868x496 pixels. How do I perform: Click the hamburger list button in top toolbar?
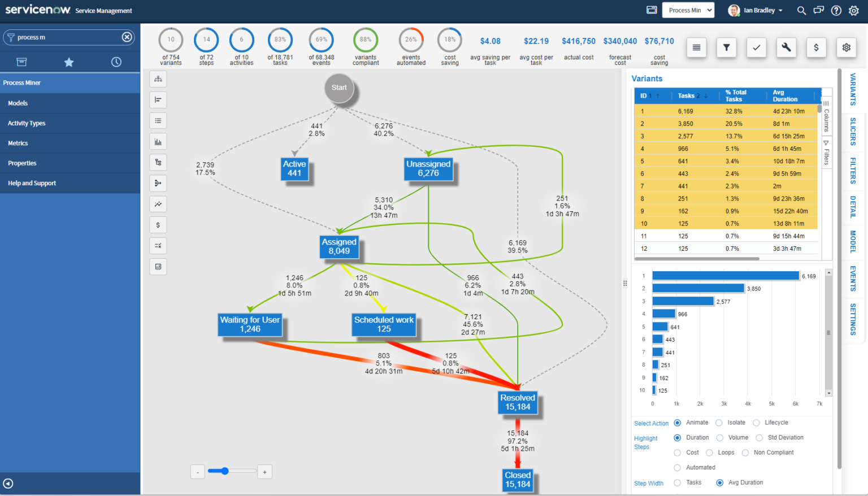tap(697, 48)
